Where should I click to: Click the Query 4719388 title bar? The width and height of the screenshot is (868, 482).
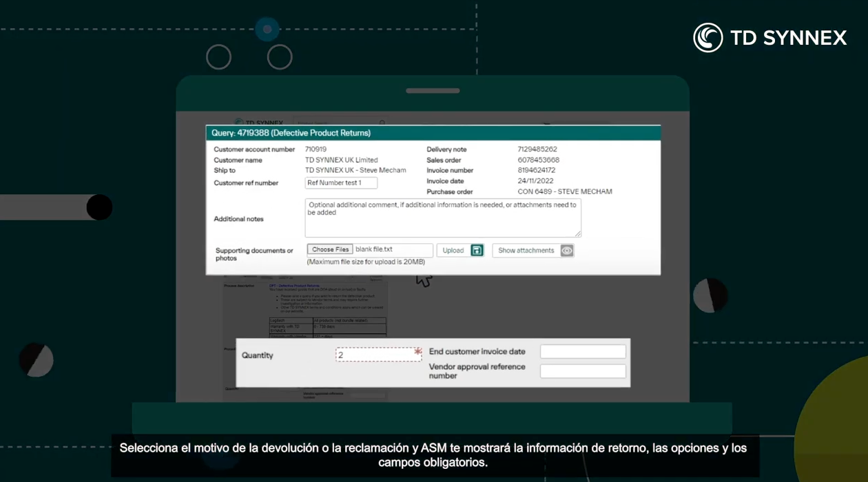(x=433, y=133)
